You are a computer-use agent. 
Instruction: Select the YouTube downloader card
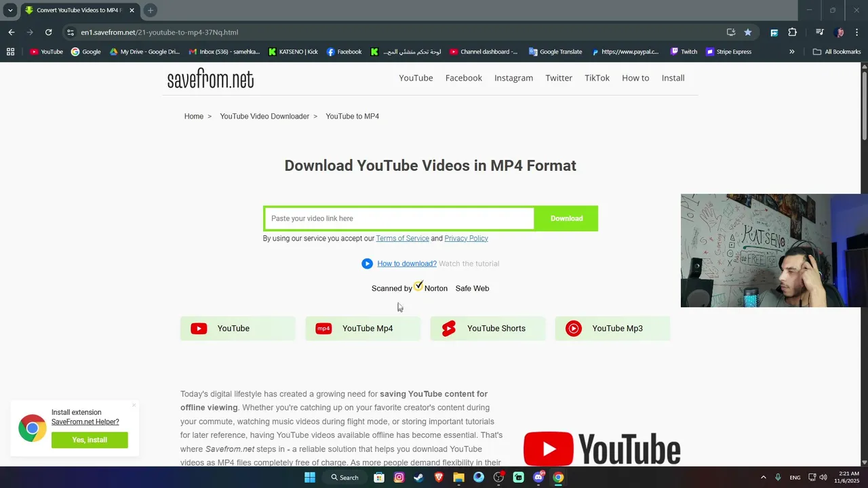[x=238, y=329]
